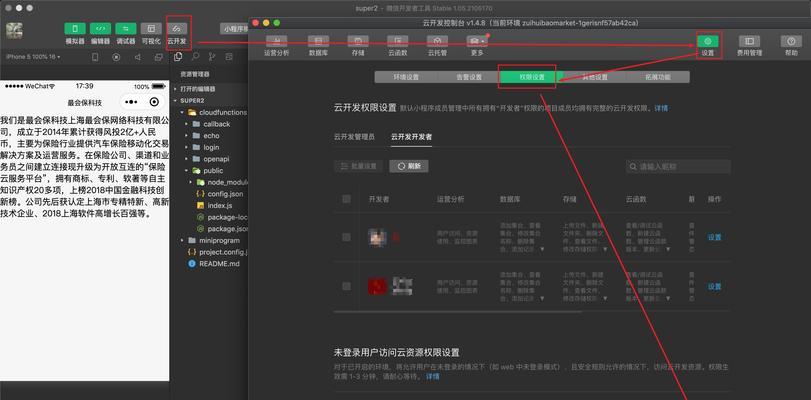Select the 云开发开发者 sub-tab

tap(412, 137)
